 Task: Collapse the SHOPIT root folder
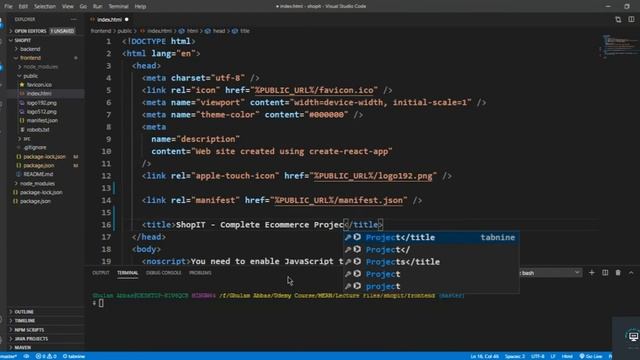point(22,40)
